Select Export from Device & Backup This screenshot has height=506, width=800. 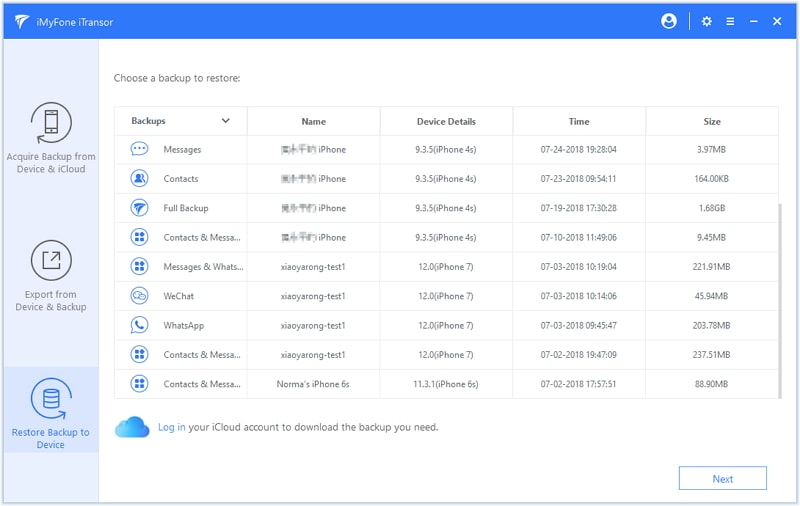51,276
